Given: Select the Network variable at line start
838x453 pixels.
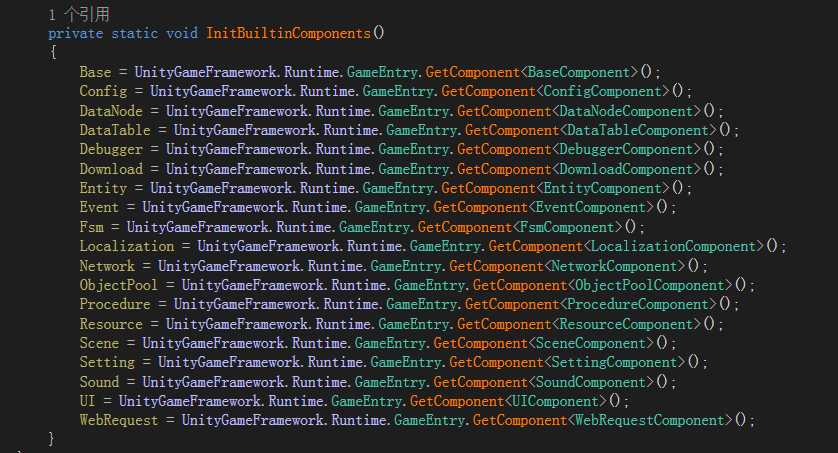Looking at the screenshot, I should click(107, 266).
